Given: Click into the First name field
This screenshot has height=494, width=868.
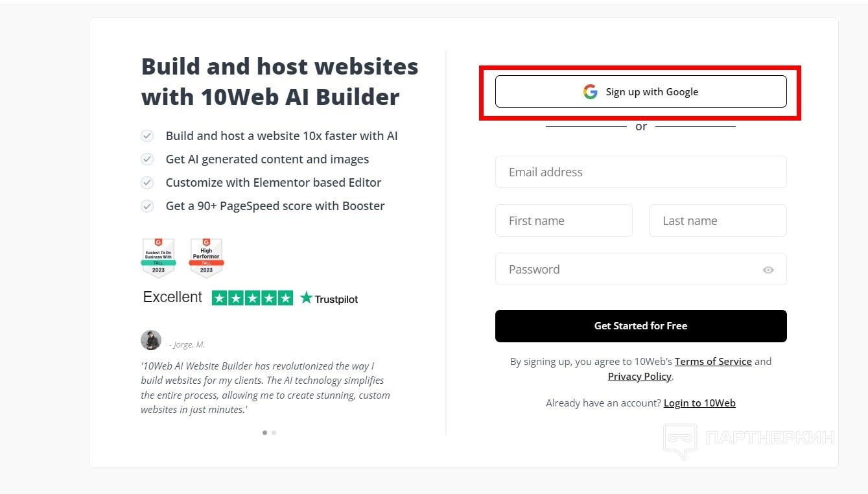Looking at the screenshot, I should (x=563, y=221).
